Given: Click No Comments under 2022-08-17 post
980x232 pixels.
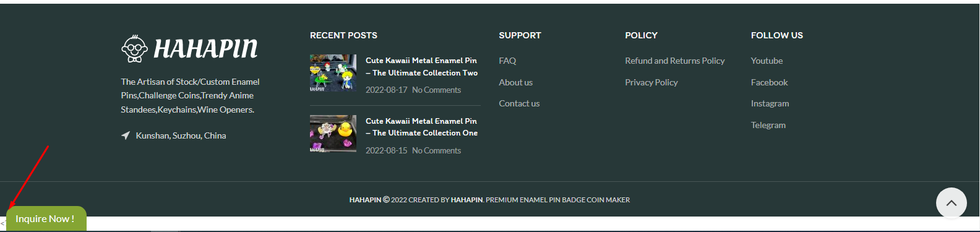Looking at the screenshot, I should point(436,90).
